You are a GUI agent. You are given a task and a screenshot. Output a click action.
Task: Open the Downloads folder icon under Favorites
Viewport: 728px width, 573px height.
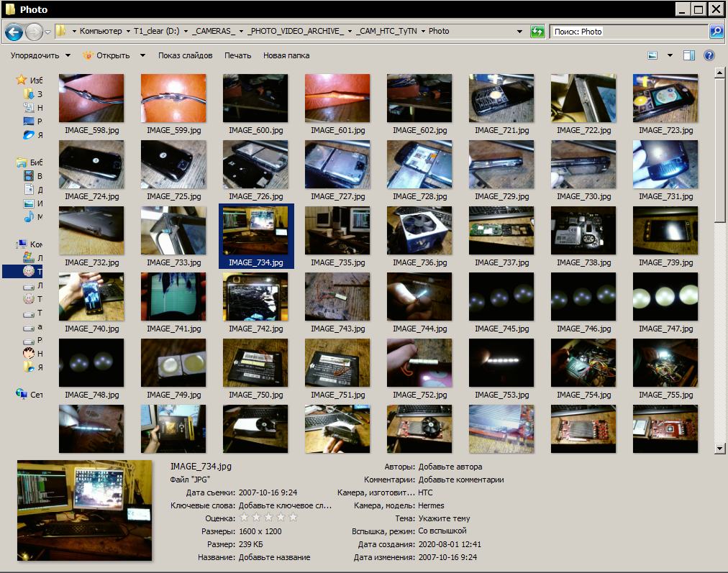(x=29, y=93)
